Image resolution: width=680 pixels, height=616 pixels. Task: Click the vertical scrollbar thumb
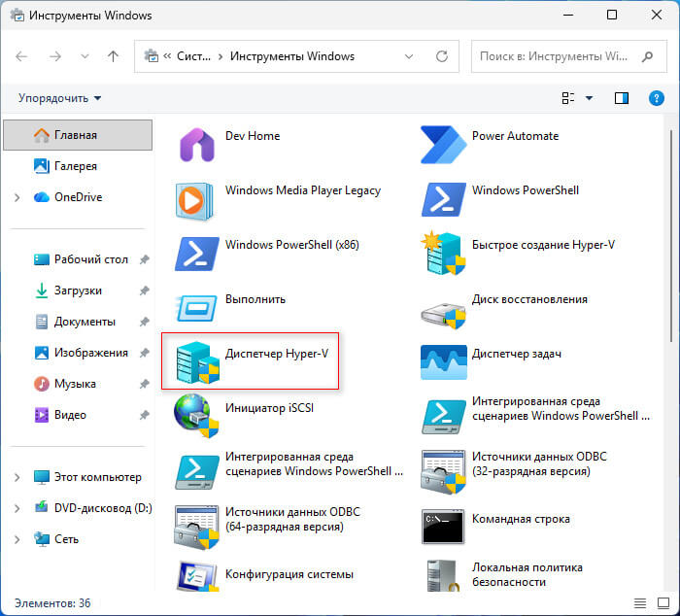(671, 235)
